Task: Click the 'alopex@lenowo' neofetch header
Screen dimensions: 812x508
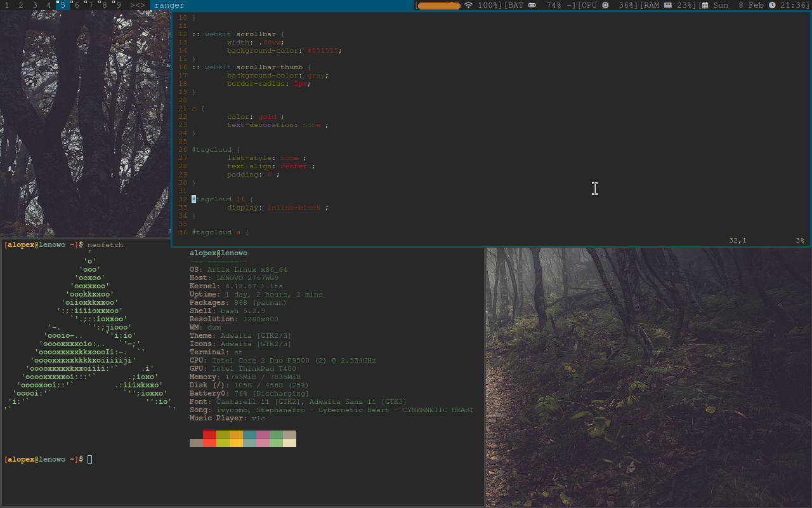Action: 218,253
